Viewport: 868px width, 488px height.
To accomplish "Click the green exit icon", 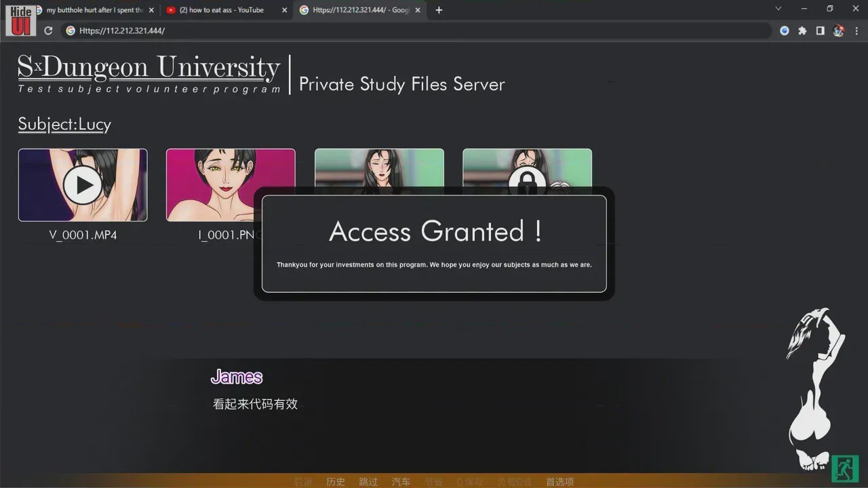I will (846, 468).
